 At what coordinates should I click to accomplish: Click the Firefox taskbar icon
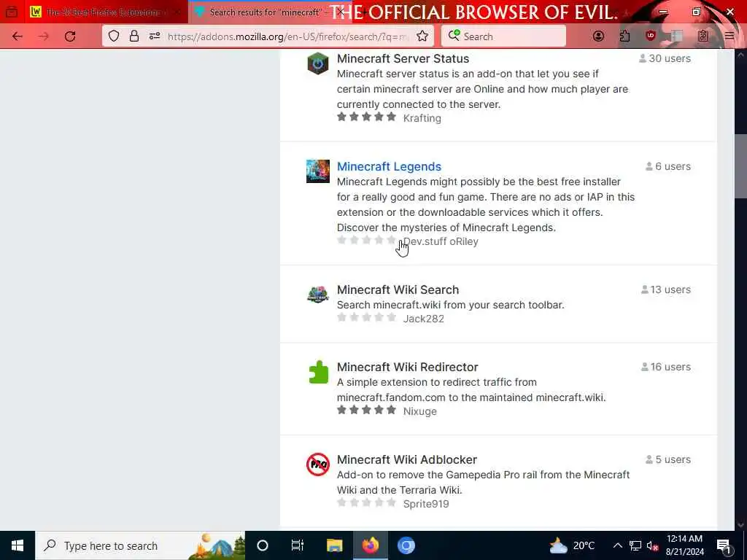click(x=370, y=545)
